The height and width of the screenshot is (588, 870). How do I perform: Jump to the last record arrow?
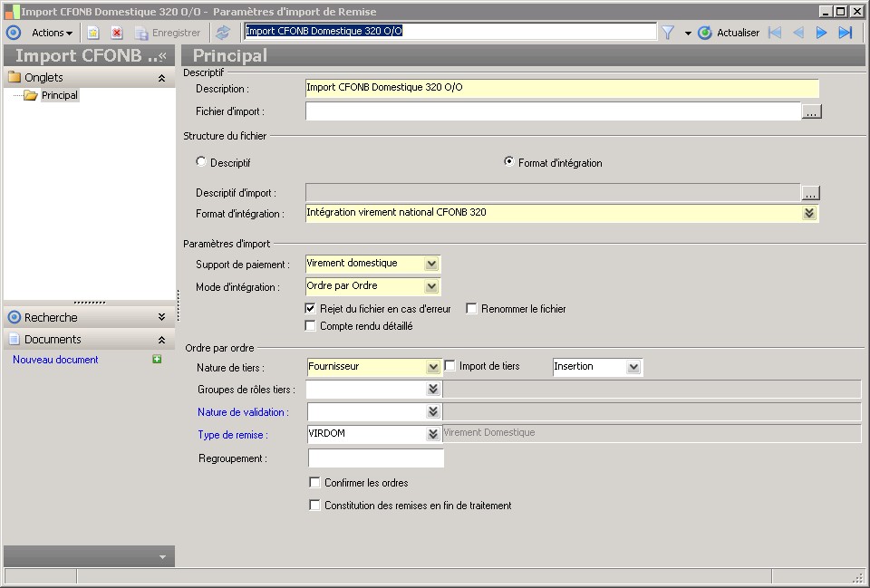click(x=846, y=33)
